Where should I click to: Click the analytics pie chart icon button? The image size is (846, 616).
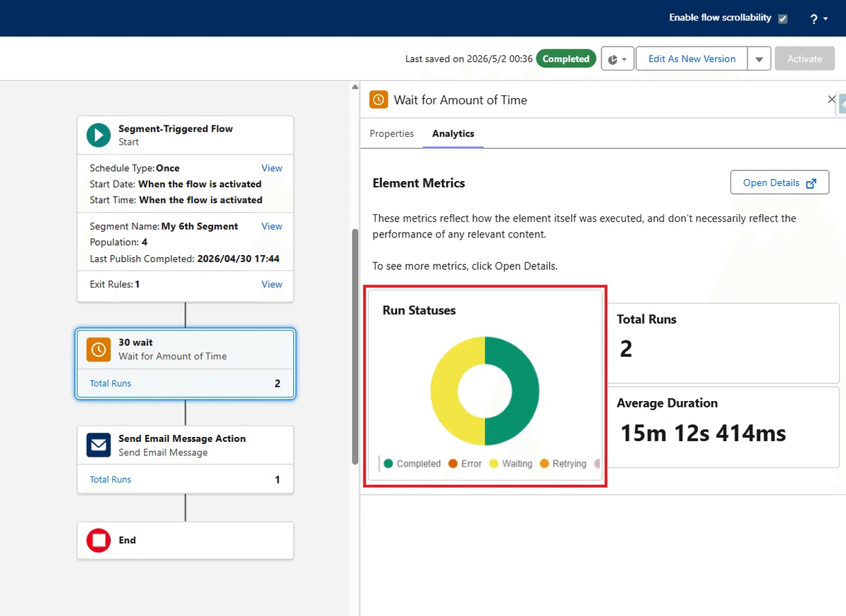[x=618, y=59]
